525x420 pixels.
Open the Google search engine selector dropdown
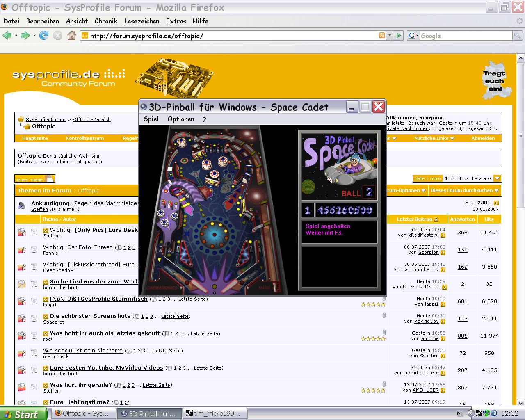[x=413, y=36]
